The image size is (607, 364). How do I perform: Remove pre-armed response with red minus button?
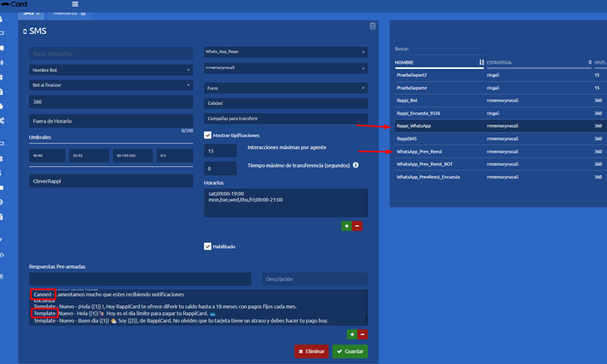pos(363,334)
